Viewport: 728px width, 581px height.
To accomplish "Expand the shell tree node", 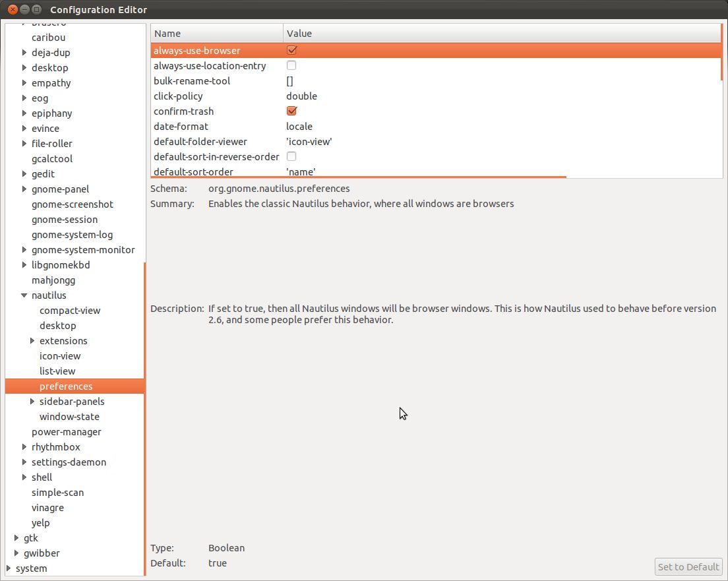I will pos(24,477).
